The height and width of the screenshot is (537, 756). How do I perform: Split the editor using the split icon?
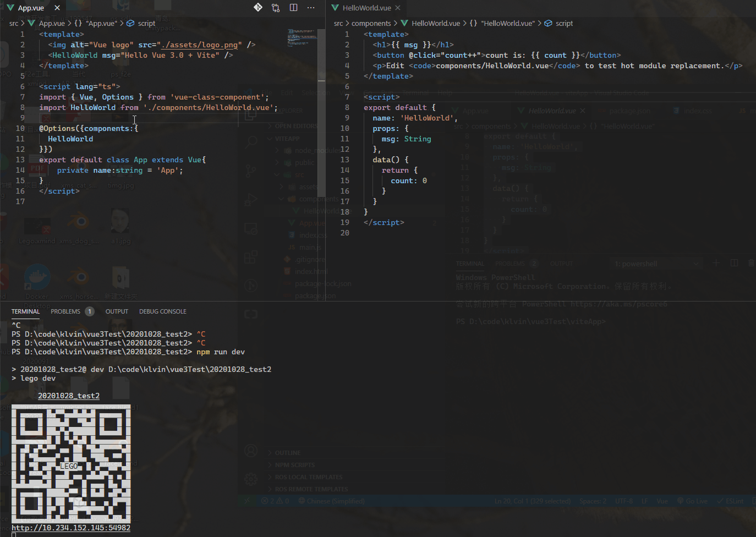click(x=293, y=7)
